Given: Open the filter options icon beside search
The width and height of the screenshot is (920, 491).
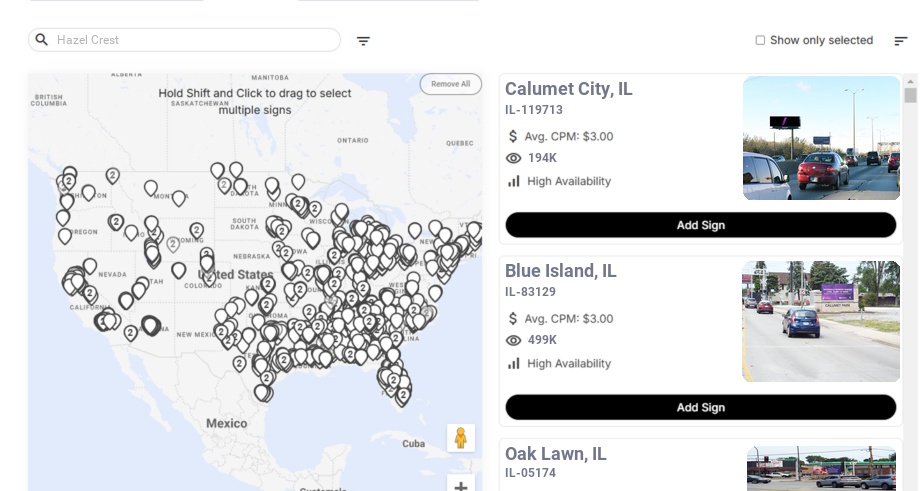Looking at the screenshot, I should tap(363, 41).
